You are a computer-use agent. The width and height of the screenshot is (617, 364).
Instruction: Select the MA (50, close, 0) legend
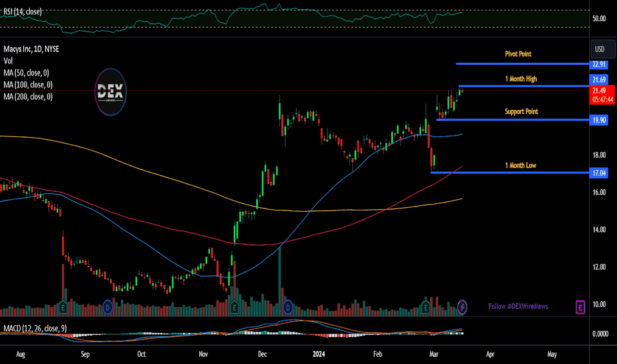pos(26,73)
